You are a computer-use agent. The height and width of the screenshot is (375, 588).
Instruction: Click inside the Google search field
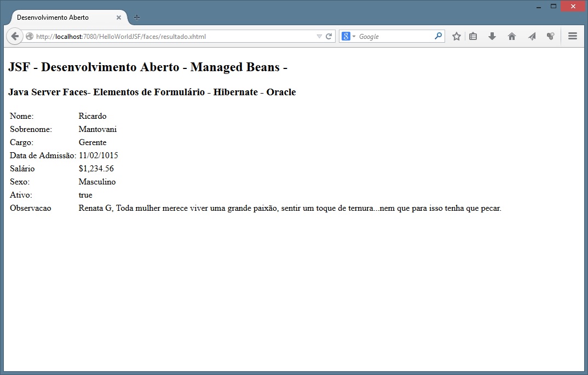pos(394,37)
